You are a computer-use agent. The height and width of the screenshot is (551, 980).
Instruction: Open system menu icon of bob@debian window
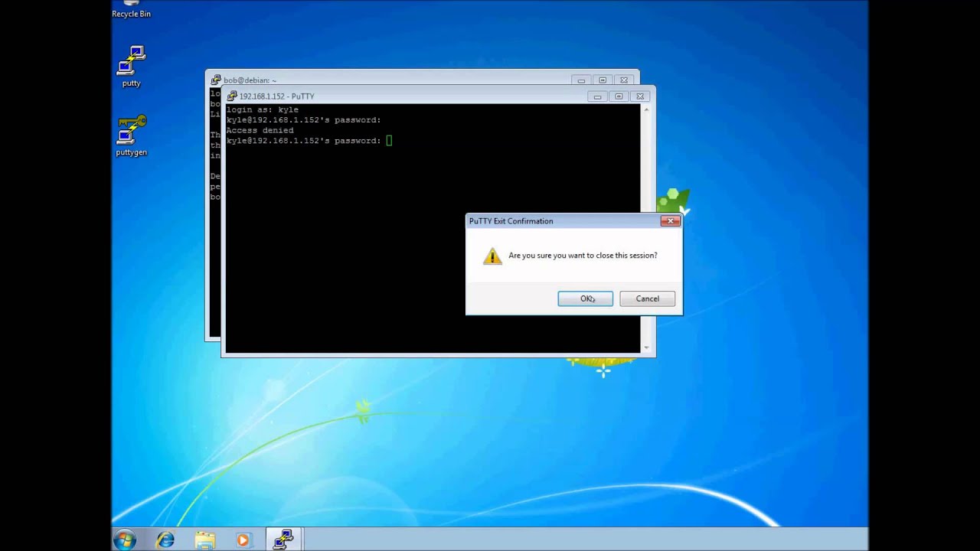(x=216, y=80)
